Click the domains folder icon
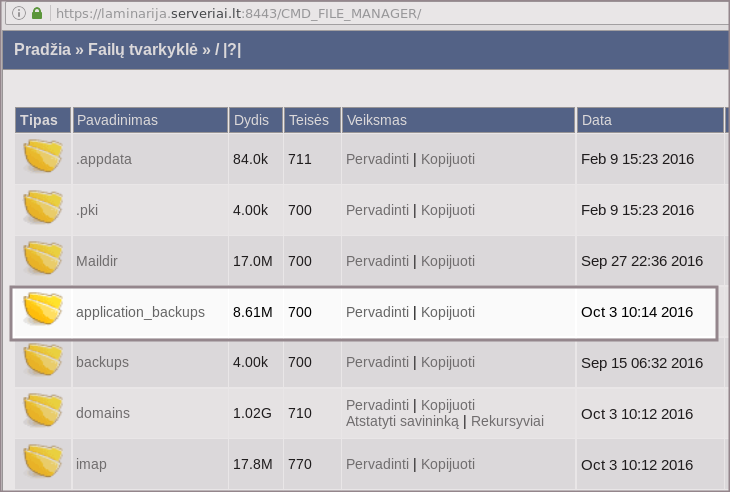730x492 pixels. pos(43,412)
